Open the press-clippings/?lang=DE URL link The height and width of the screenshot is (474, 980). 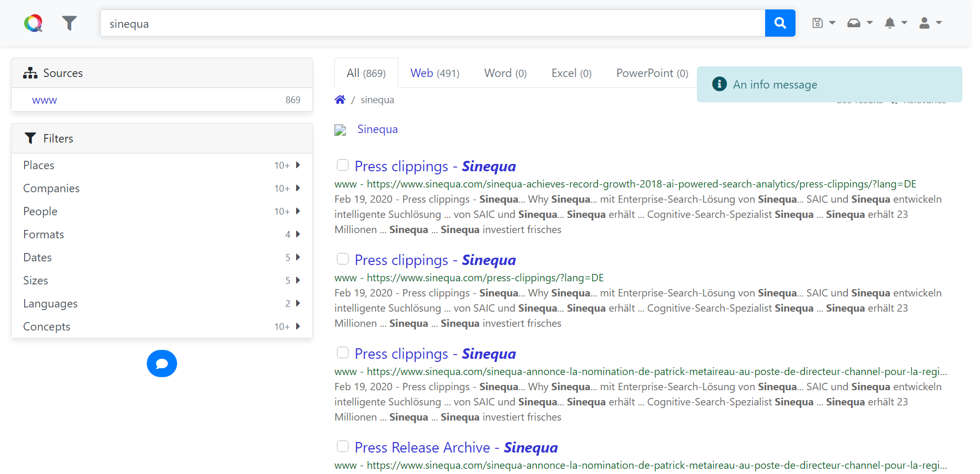point(485,278)
